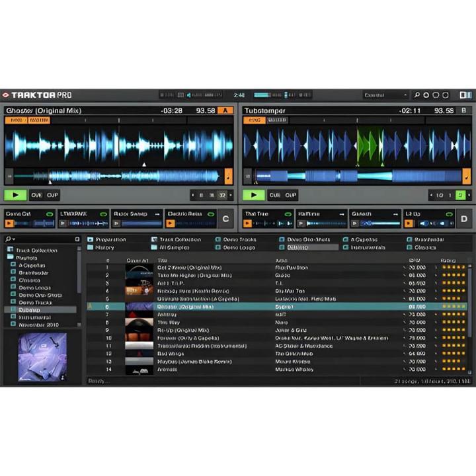Click the Track Collection icon in browser tree
The image size is (476, 476).
11,249
